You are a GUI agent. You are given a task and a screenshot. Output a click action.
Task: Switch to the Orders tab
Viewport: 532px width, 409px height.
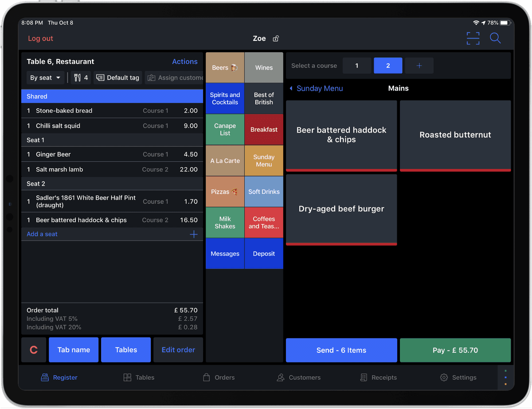219,378
